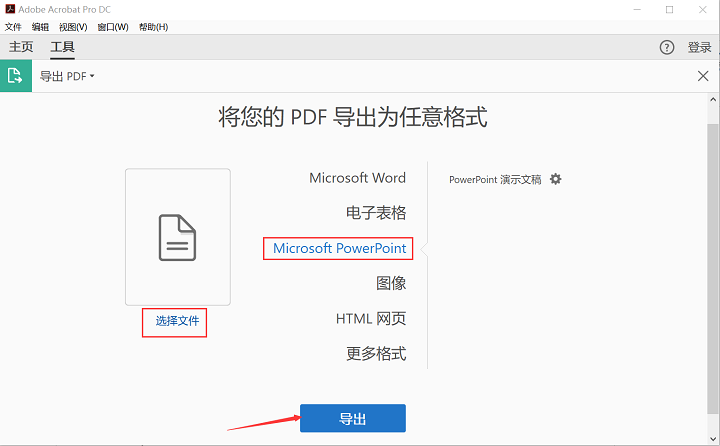The image size is (720, 446).
Task: Click the Adobe Acrobat logo in title bar
Action: pos(10,9)
